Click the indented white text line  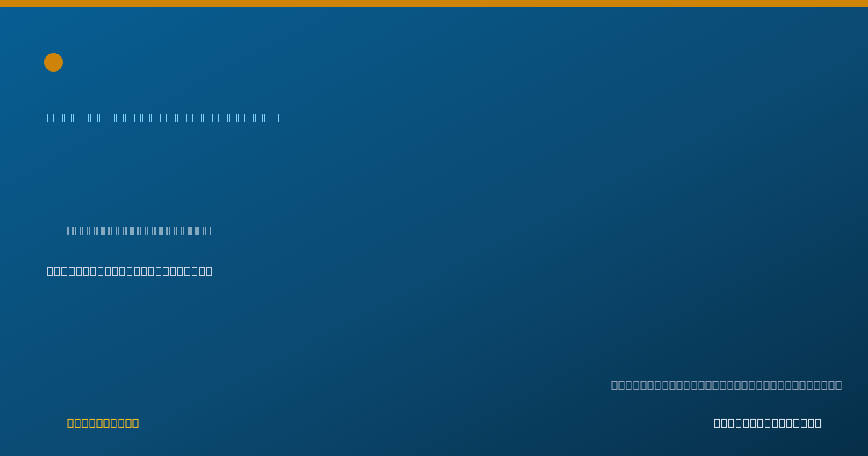click(140, 230)
